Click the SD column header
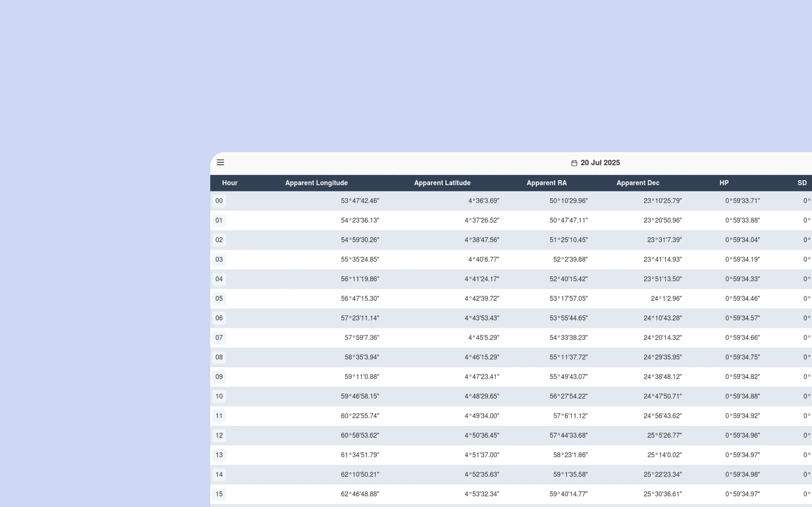The width and height of the screenshot is (812, 507). click(802, 183)
